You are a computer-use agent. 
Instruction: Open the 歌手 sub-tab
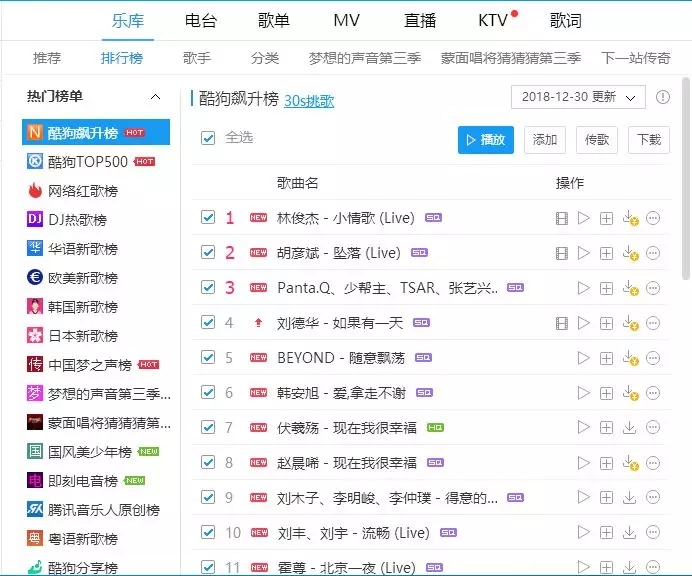[197, 58]
